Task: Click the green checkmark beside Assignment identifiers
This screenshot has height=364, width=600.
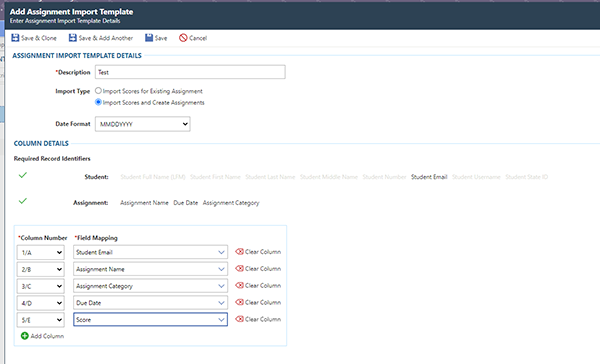Action: 23,201
